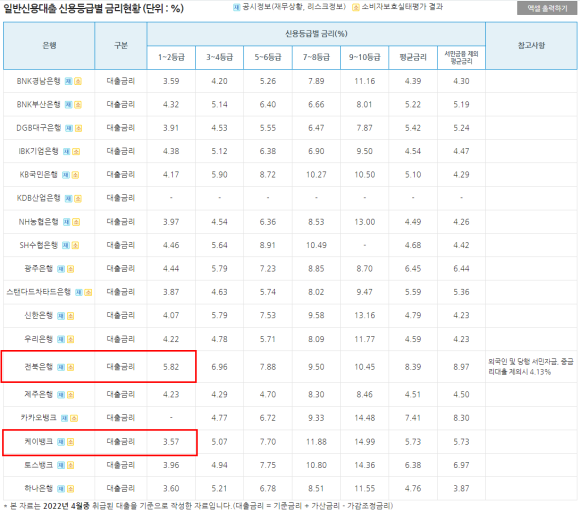Screen dimensions: 580x512
Task: Click the 서민금융 제외 평균금리 header
Action: 461,57
